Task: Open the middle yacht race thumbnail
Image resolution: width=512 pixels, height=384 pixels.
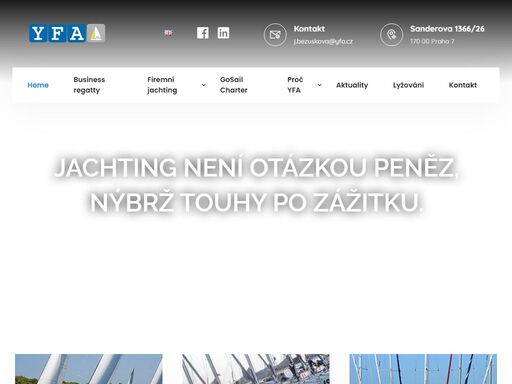Action: (256, 369)
